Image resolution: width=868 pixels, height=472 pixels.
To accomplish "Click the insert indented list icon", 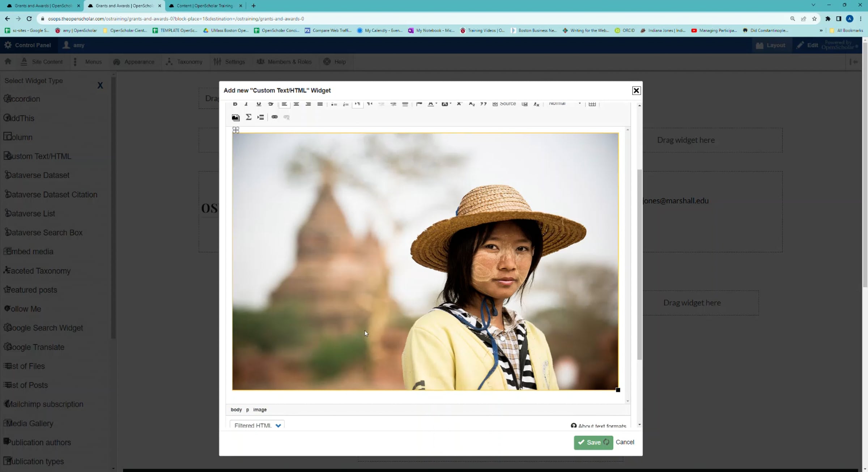I will [x=260, y=117].
